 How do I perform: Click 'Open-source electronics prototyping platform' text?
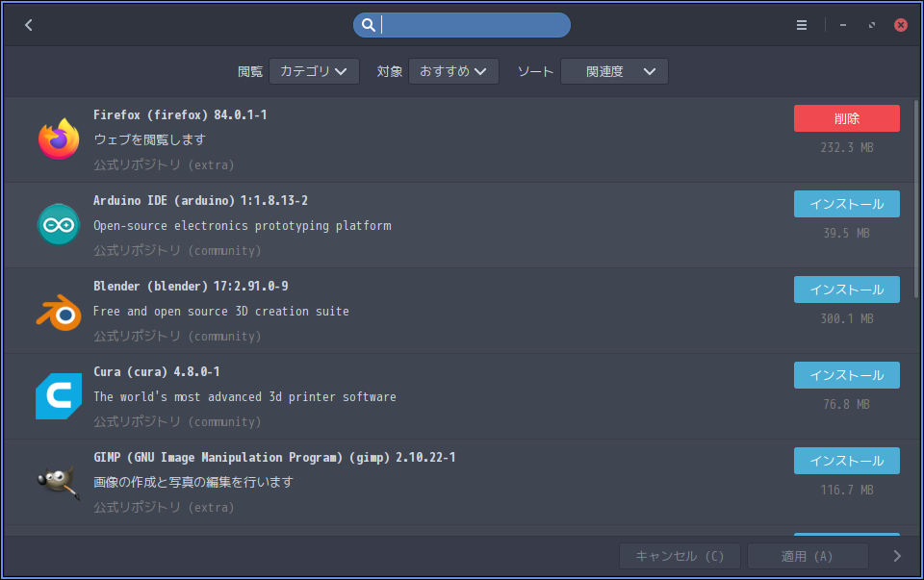[x=243, y=225]
